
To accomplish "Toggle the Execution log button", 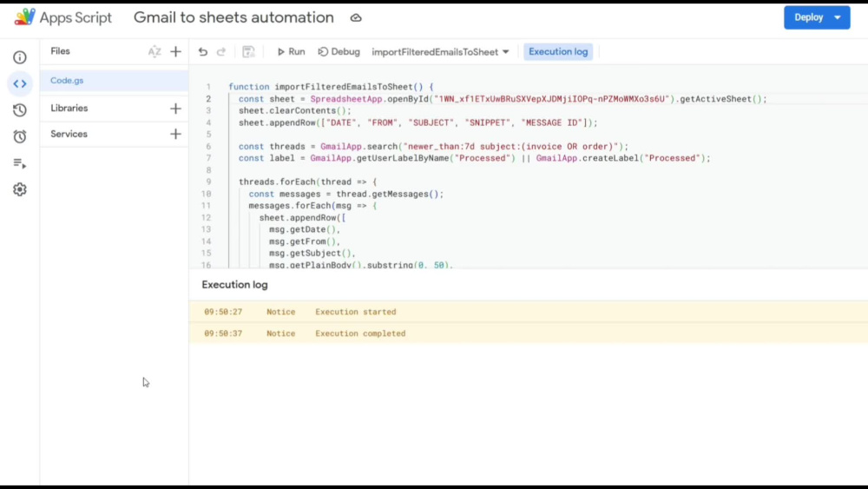I will click(x=558, y=52).
